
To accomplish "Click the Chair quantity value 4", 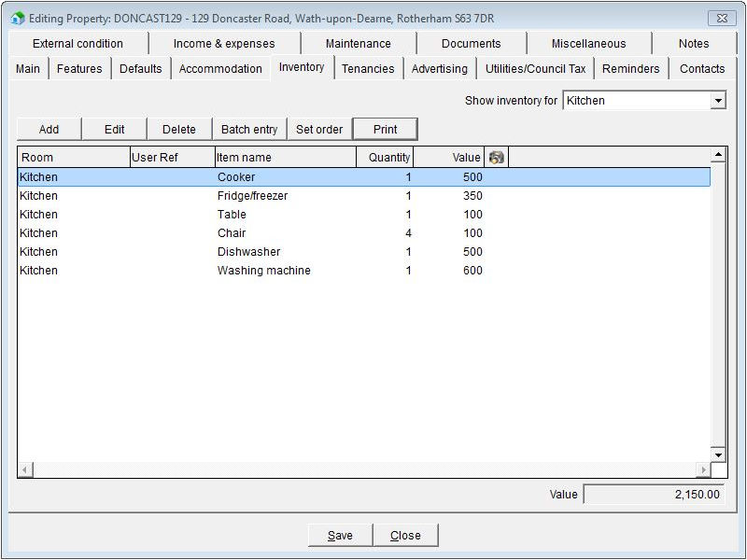I will point(408,232).
